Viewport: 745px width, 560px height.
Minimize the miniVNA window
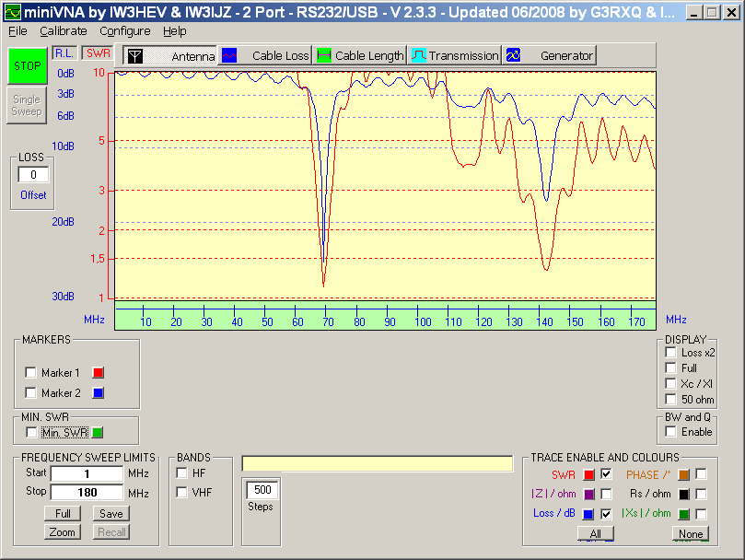click(x=694, y=13)
